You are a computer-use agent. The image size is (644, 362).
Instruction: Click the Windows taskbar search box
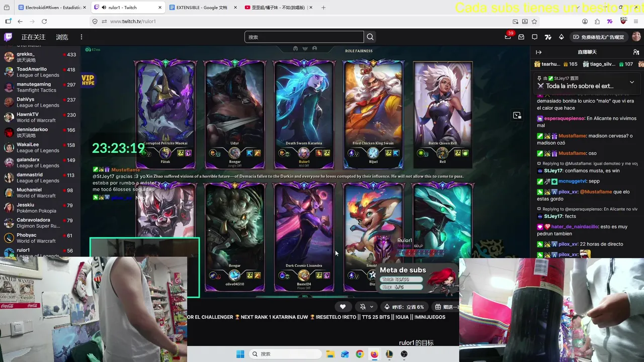286,354
